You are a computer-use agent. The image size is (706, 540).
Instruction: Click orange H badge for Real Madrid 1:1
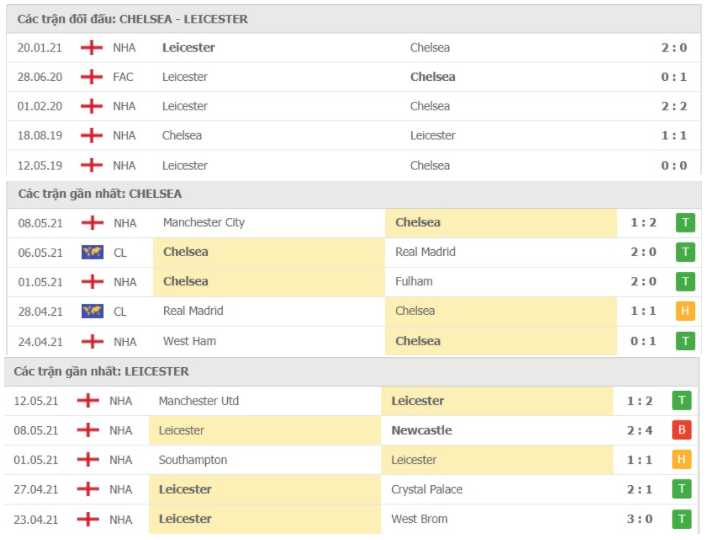click(x=685, y=311)
